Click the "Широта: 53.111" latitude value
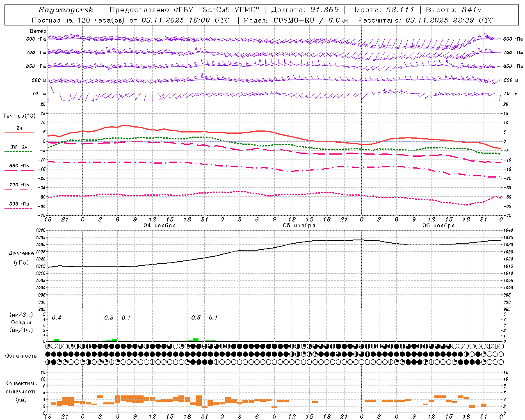The image size is (525, 420). [x=382, y=10]
